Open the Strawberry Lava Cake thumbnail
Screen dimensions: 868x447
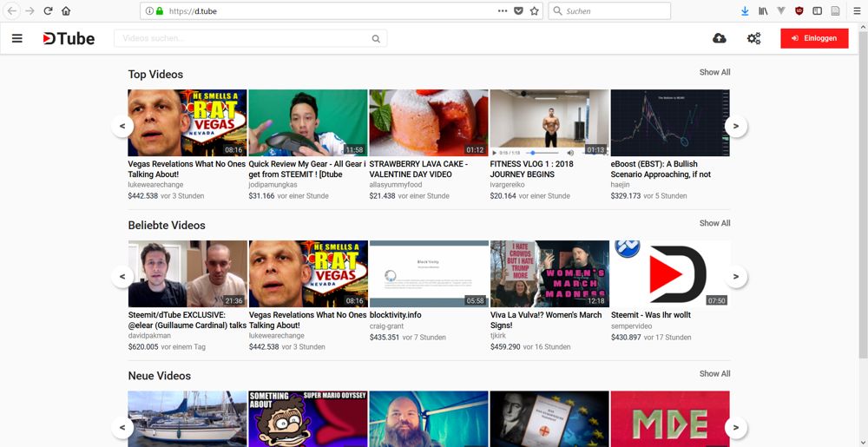(429, 122)
